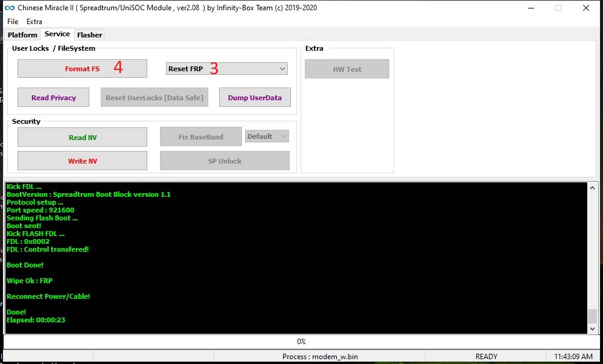
Task: Click 'Elapsed: 00:00:23' log line
Action: pos(36,320)
